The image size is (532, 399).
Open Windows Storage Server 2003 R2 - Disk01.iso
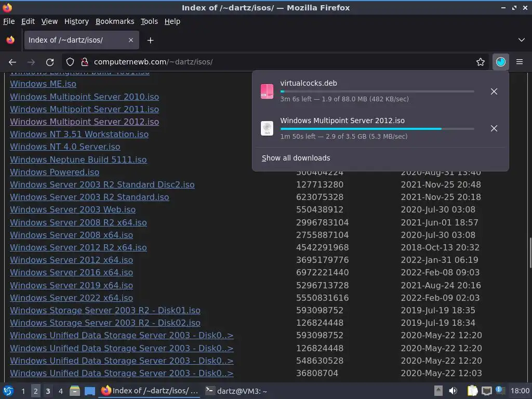coord(105,311)
